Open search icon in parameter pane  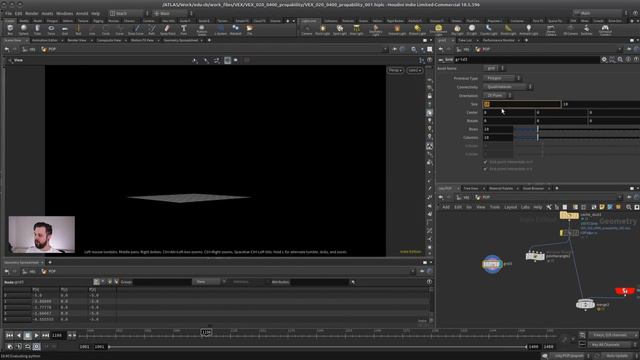pos(620,60)
